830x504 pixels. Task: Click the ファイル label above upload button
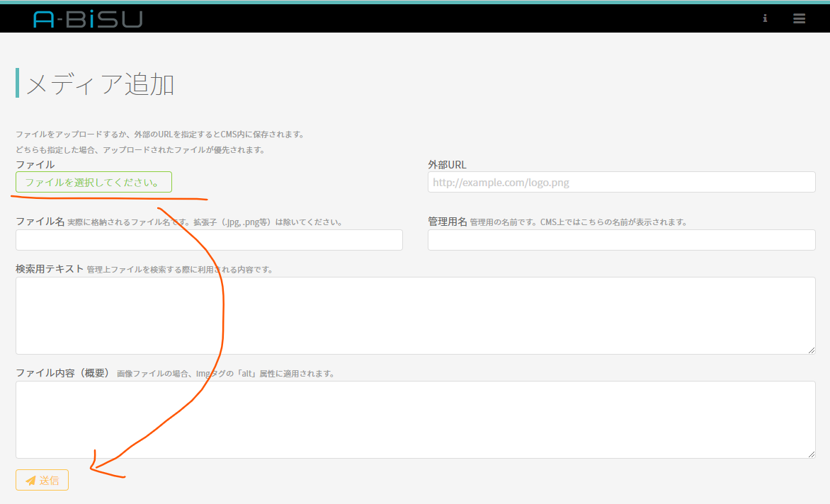click(35, 164)
